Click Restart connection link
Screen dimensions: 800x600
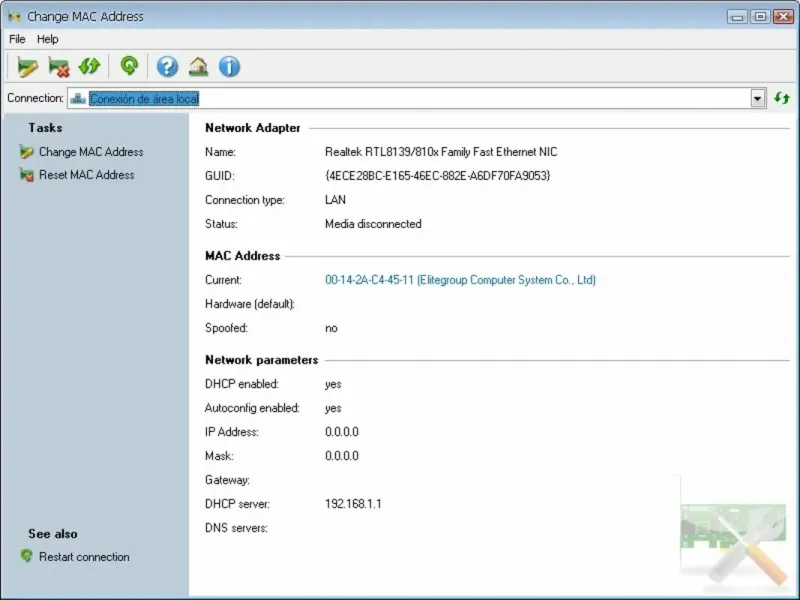(x=84, y=557)
